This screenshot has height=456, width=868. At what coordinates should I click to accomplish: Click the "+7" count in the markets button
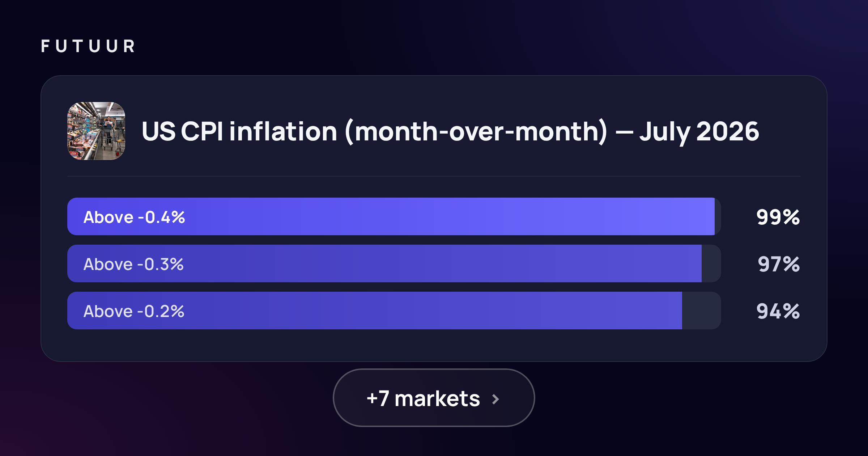tap(378, 398)
